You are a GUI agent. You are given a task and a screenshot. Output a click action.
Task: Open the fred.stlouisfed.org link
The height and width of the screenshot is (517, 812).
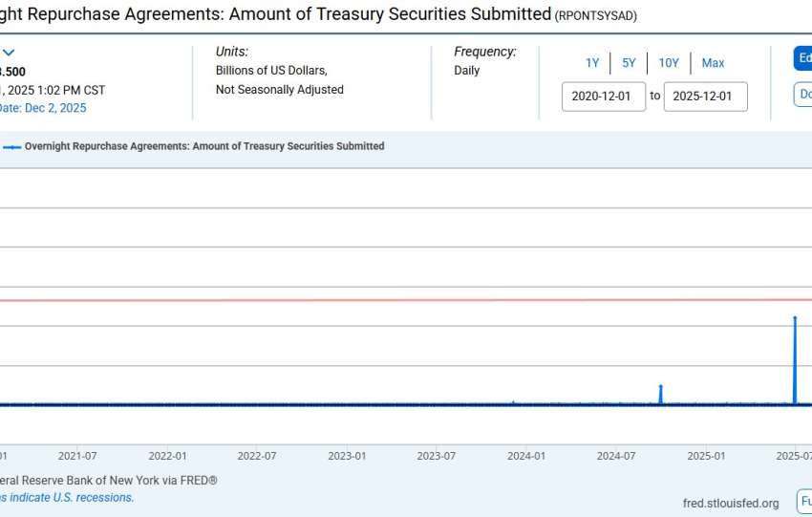[730, 503]
